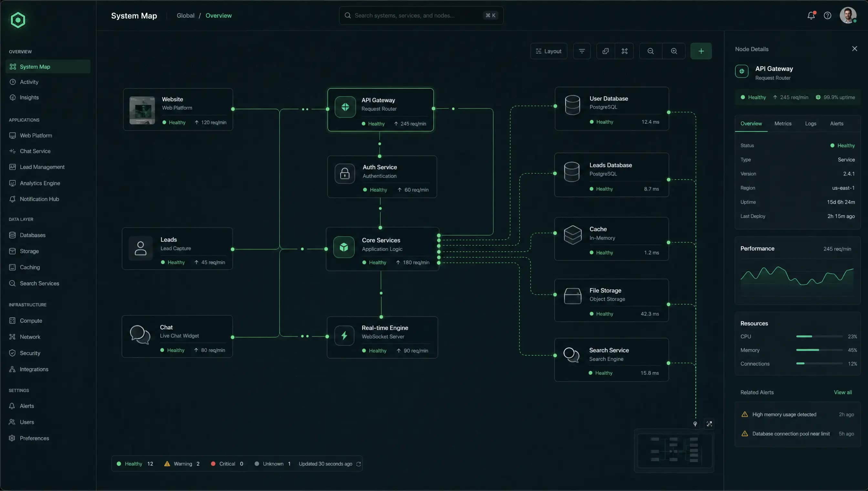Switch to the Metrics tab
This screenshot has width=868, height=491.
pyautogui.click(x=783, y=124)
